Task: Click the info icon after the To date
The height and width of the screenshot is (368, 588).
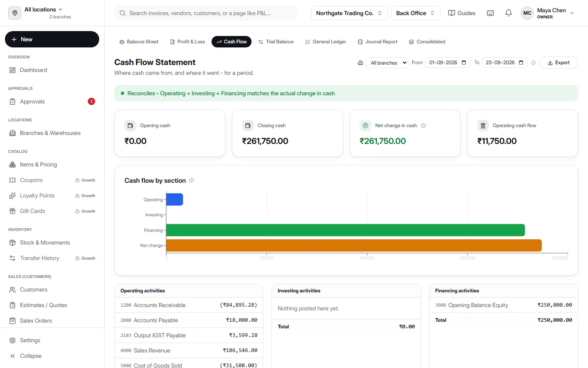Action: [x=533, y=63]
